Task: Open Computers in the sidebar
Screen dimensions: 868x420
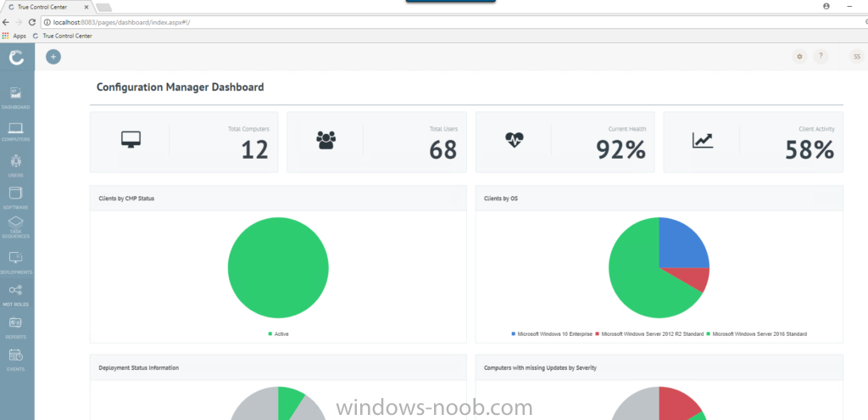Action: [16, 132]
